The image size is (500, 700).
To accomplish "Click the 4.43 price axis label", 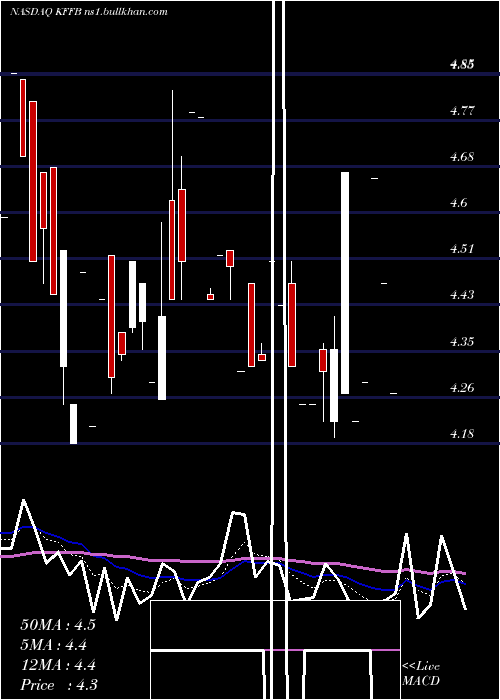I will pos(462,295).
